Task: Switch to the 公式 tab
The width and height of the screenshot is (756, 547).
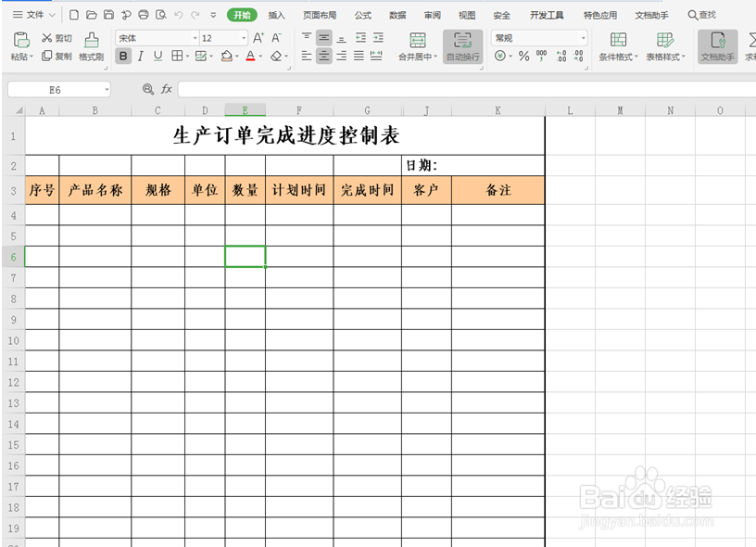Action: coord(362,16)
